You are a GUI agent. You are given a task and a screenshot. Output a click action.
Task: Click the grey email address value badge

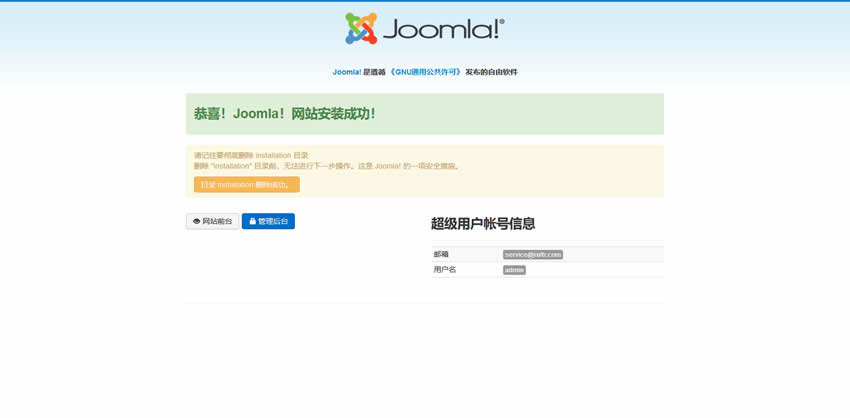[533, 254]
